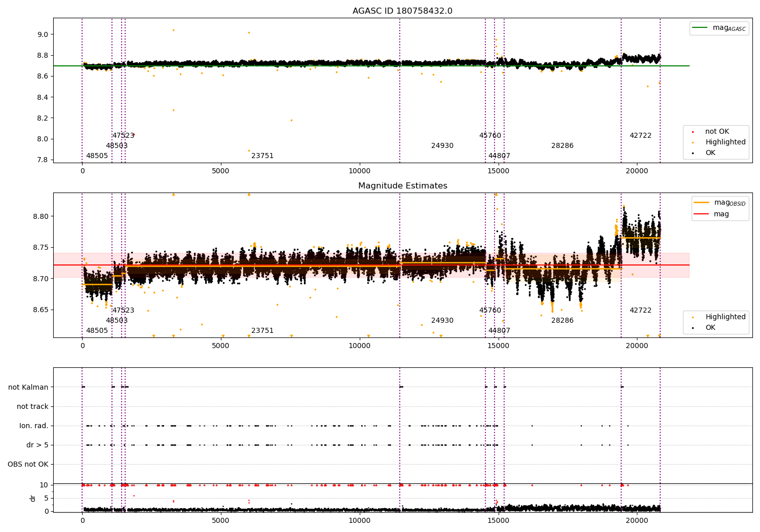The image size is (760, 532).
Task: Click the 20000 x-axis tick under middle plot
Action: tap(637, 346)
